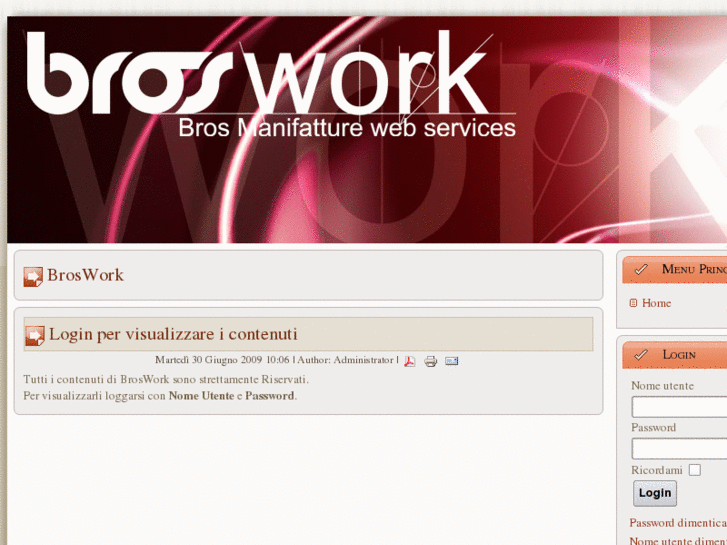Click the printer icon for the article

(430, 361)
